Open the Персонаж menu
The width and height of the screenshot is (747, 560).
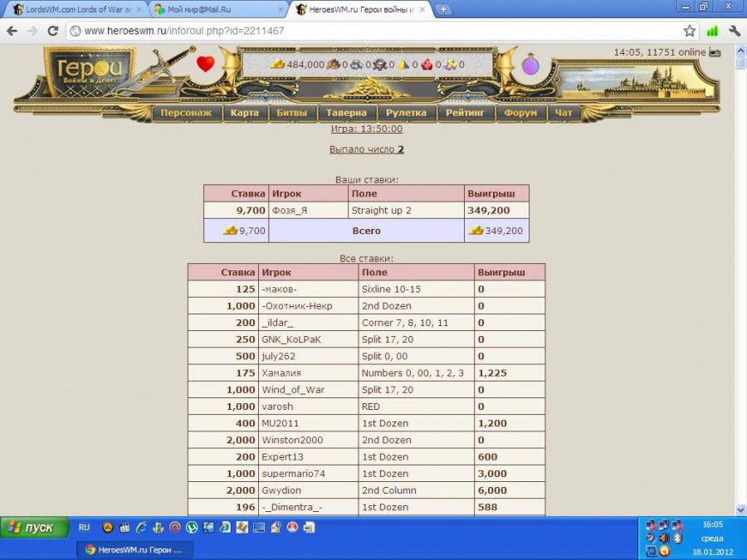[186, 113]
